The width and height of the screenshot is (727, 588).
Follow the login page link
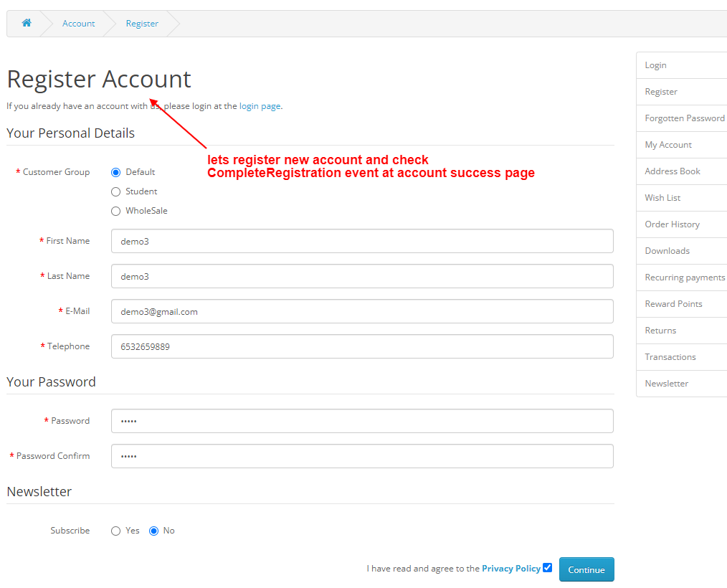tap(260, 106)
